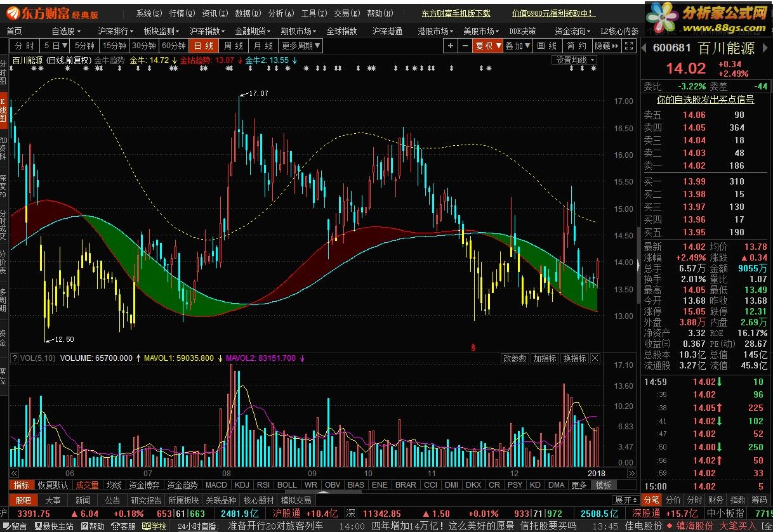Click the 改参数 button in the volume panel
The height and width of the screenshot is (532, 773).
(x=515, y=358)
